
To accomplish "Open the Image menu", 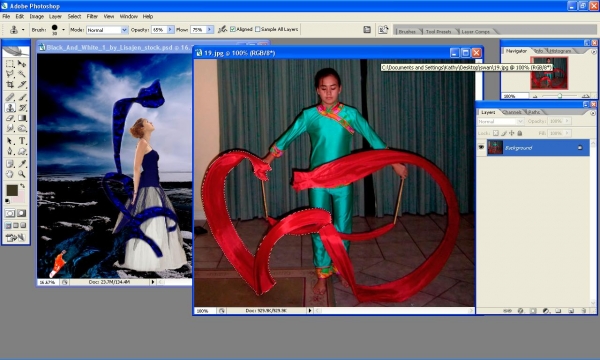I will click(37, 16).
